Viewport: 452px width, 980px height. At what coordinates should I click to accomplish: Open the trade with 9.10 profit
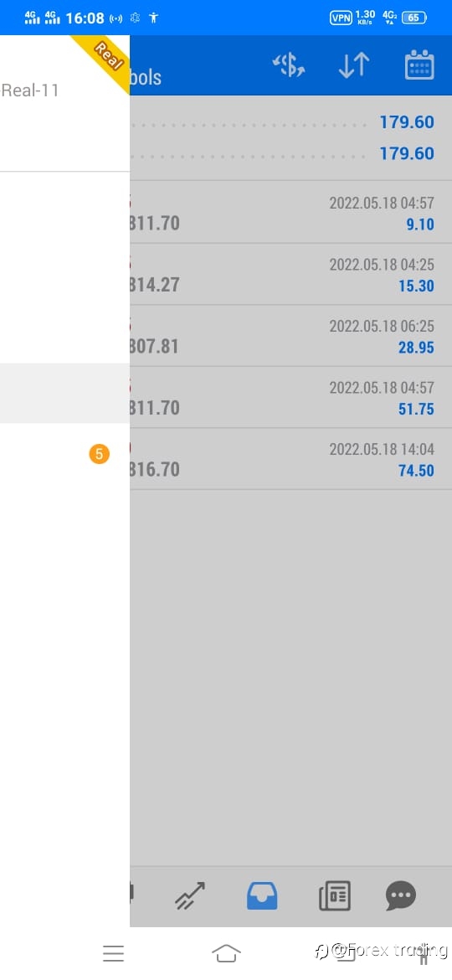coord(291,213)
